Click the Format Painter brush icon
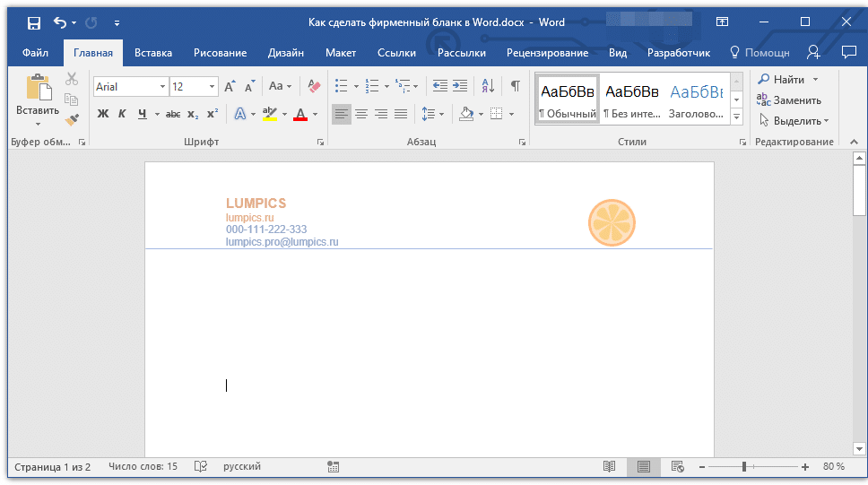The width and height of the screenshot is (868, 485). click(x=72, y=119)
